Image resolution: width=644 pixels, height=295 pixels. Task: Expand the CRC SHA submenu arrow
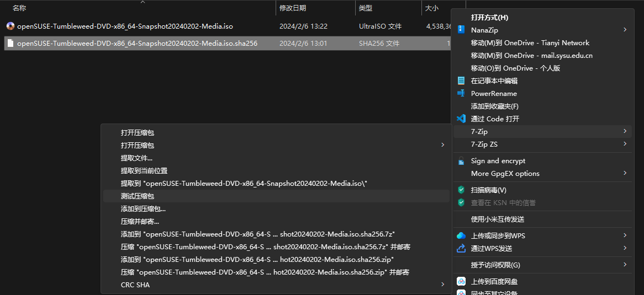(442, 285)
